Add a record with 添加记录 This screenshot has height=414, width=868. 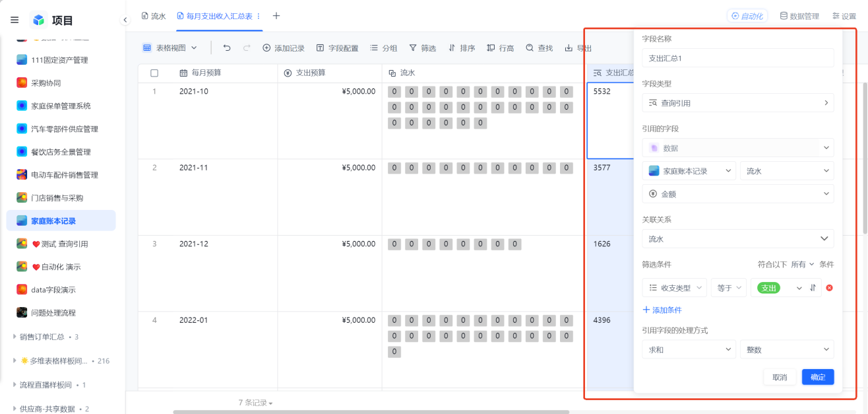click(x=284, y=48)
